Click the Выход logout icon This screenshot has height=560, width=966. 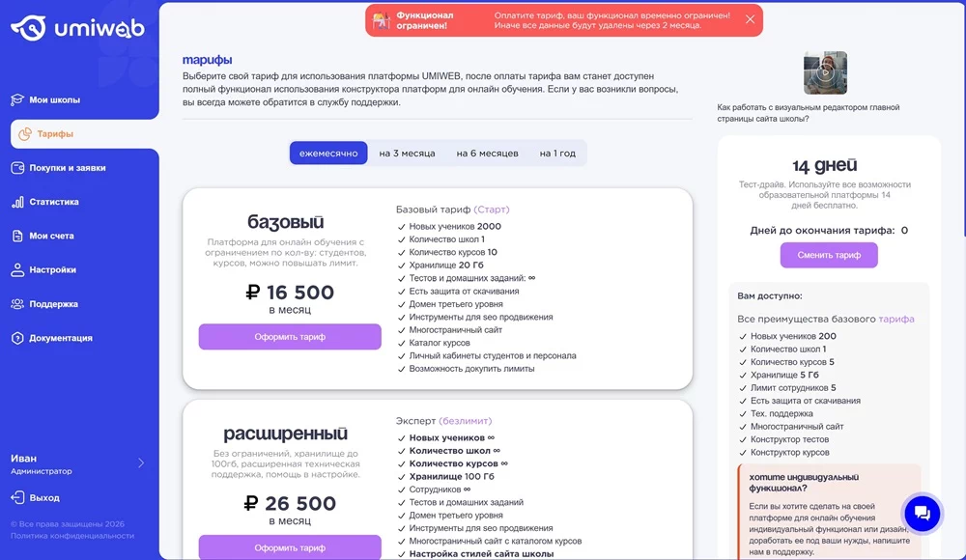(17, 498)
